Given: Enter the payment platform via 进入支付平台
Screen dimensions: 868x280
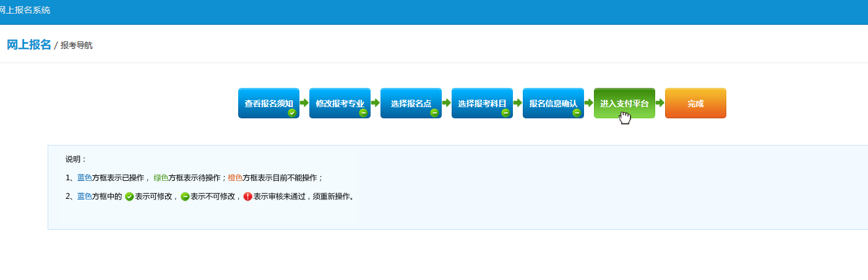Looking at the screenshot, I should [624, 102].
